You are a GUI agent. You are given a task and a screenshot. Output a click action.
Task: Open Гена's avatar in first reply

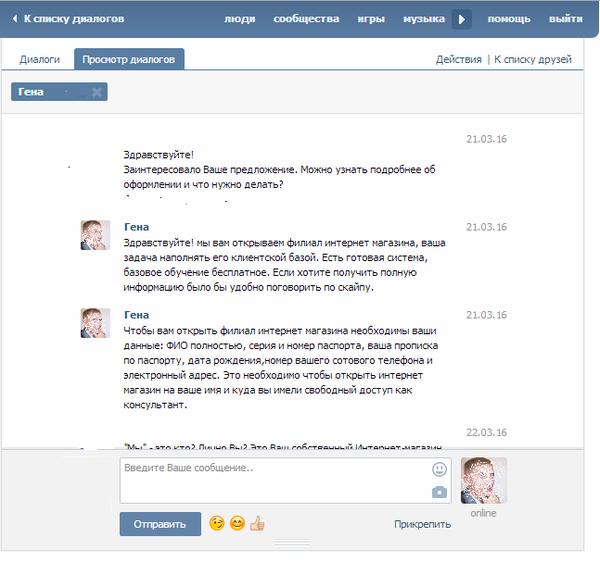point(95,235)
